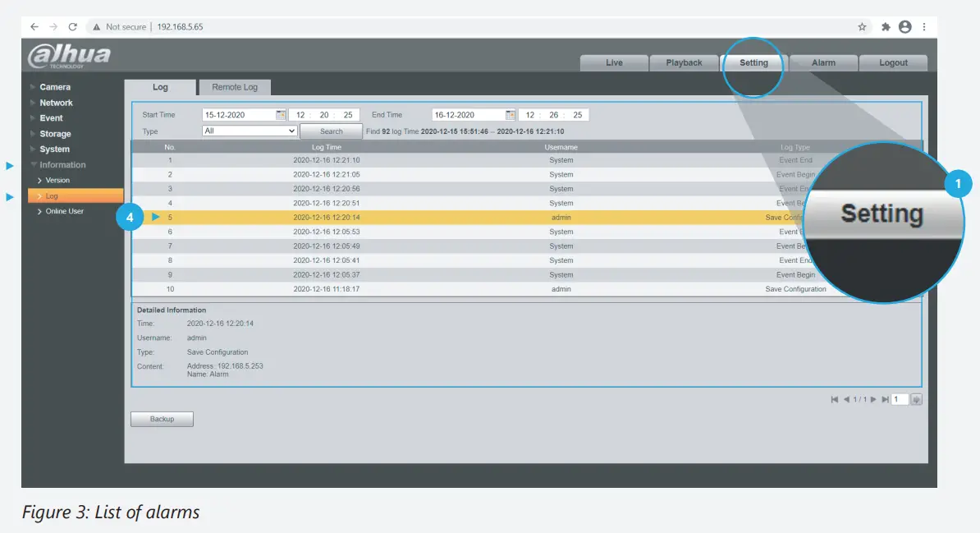Image resolution: width=980 pixels, height=533 pixels.
Task: Click the Dahua logo
Action: (x=69, y=56)
